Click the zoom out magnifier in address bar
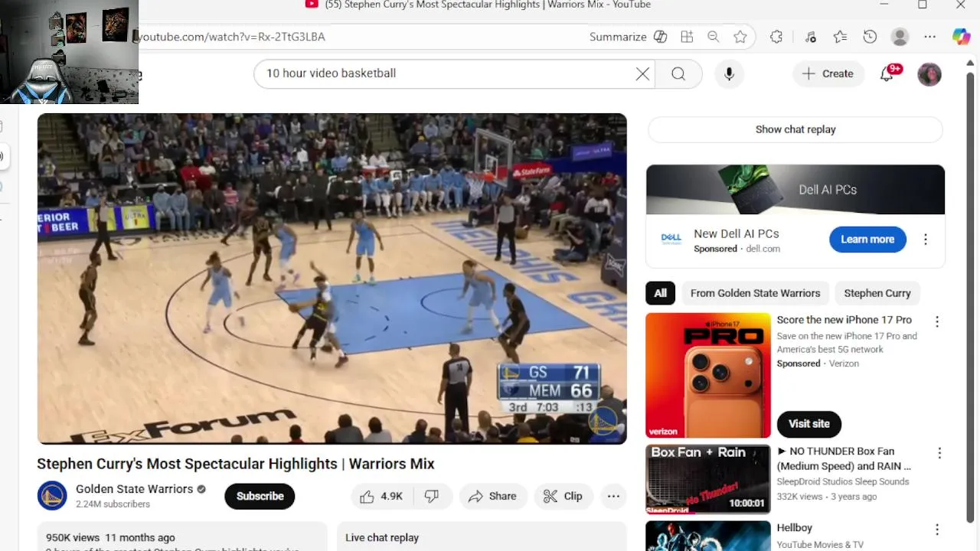 pyautogui.click(x=714, y=37)
